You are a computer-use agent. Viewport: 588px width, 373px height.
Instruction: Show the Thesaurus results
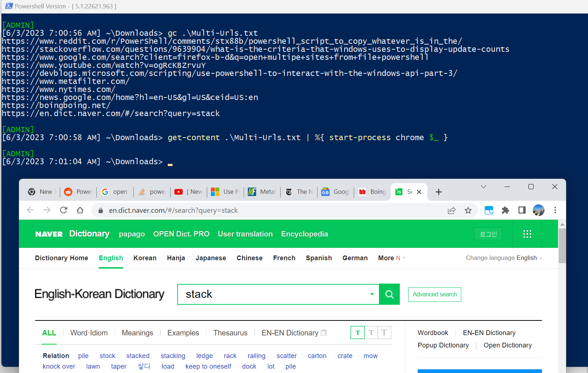[230, 333]
